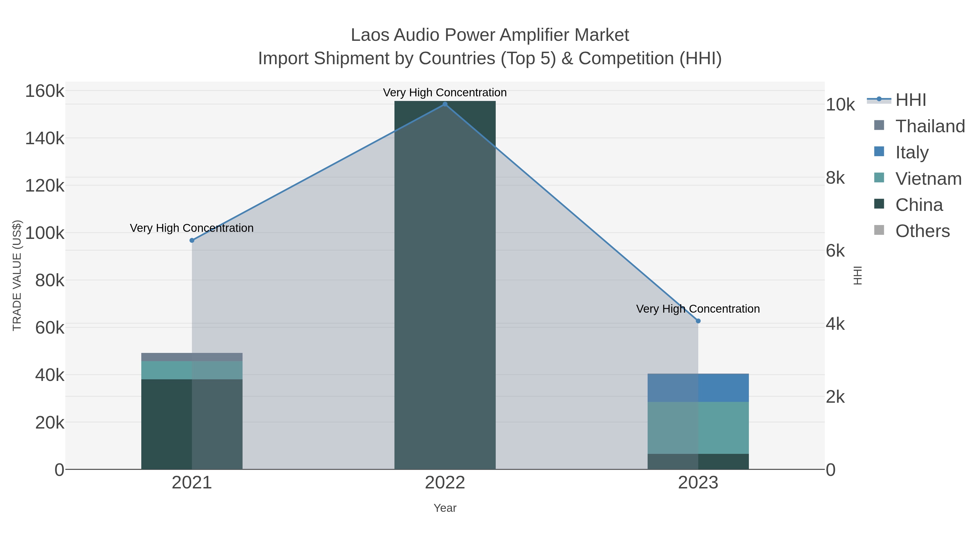Viewport: 980px width, 551px height.
Task: Click the HHI line marker icon in legend
Action: 879,99
